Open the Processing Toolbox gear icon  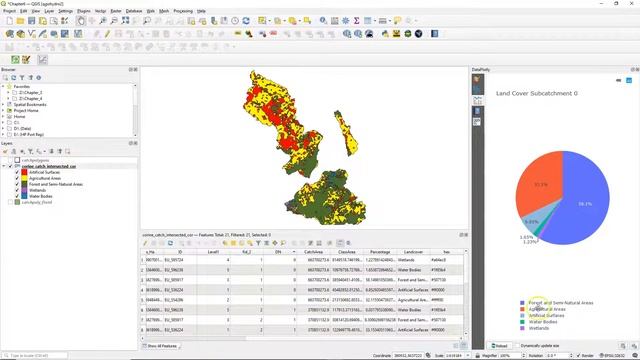[x=345, y=20]
